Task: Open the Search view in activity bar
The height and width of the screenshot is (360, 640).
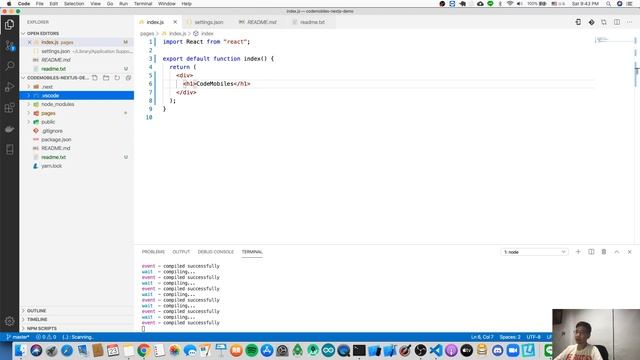Action: [9, 66]
